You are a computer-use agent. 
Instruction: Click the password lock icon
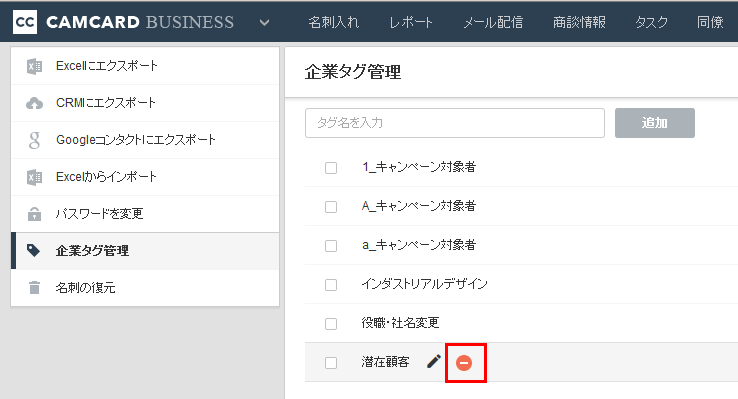34,214
